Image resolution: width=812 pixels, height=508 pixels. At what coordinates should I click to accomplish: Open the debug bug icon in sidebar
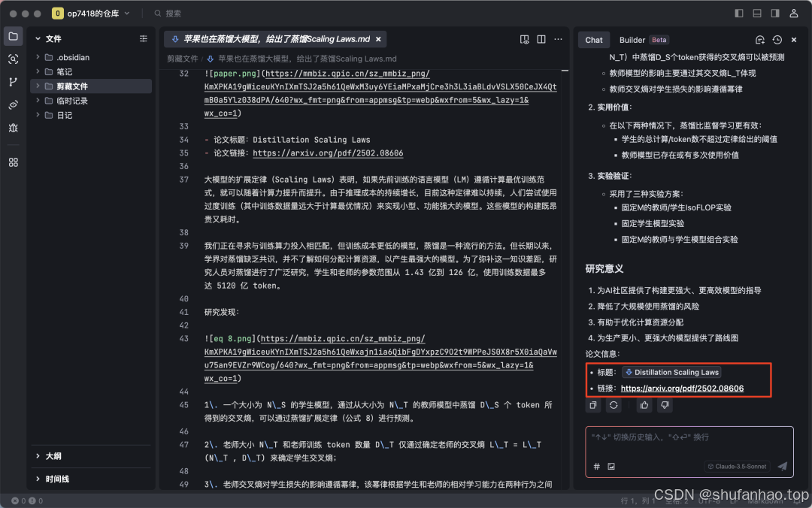click(x=14, y=128)
